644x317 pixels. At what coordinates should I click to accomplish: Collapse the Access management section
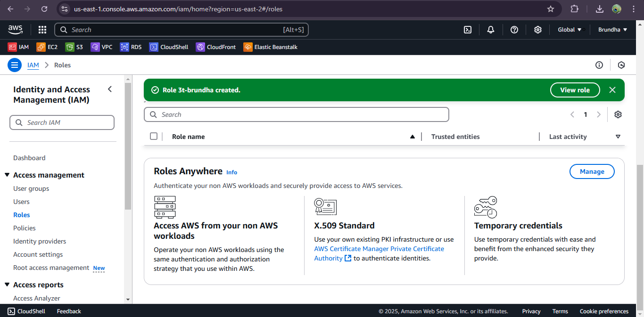[x=7, y=175]
